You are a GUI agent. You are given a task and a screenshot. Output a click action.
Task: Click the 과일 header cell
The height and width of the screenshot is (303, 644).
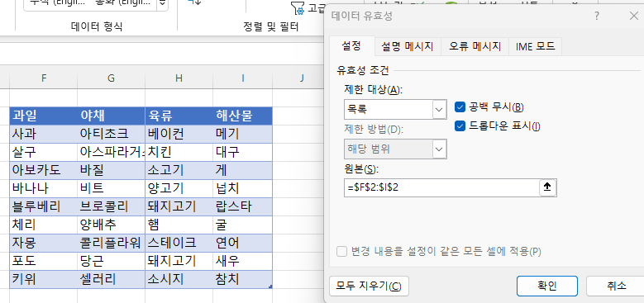pos(44,116)
